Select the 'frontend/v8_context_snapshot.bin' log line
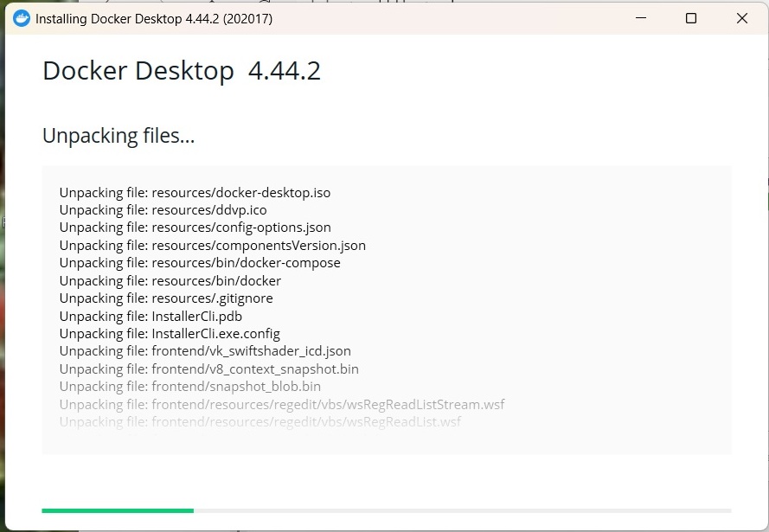 (209, 369)
